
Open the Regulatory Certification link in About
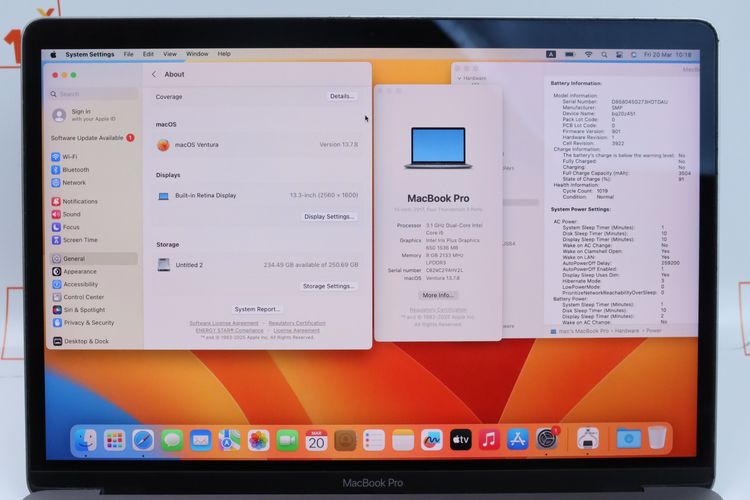[297, 323]
